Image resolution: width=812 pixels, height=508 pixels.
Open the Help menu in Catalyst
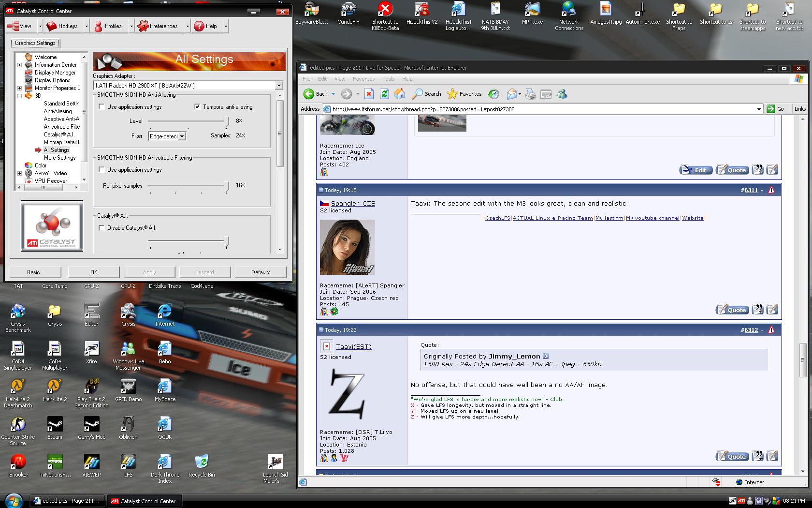pyautogui.click(x=206, y=26)
